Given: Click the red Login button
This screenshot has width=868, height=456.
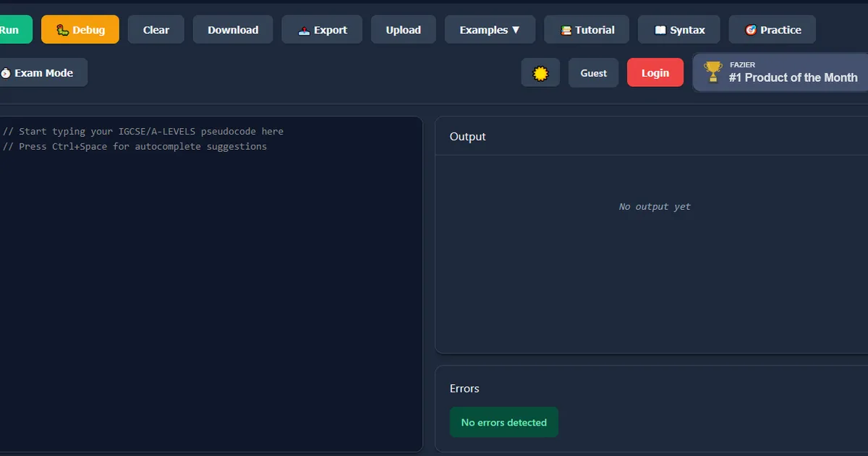Looking at the screenshot, I should click(655, 73).
